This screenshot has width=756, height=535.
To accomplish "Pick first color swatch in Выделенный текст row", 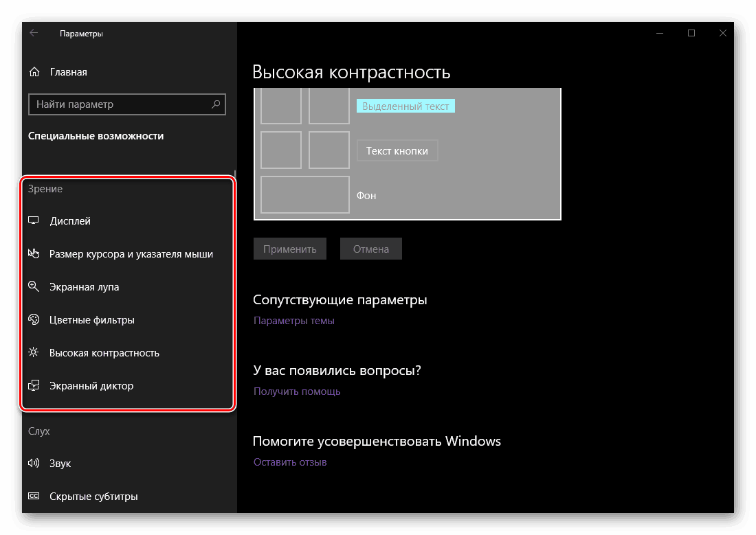I will [281, 106].
